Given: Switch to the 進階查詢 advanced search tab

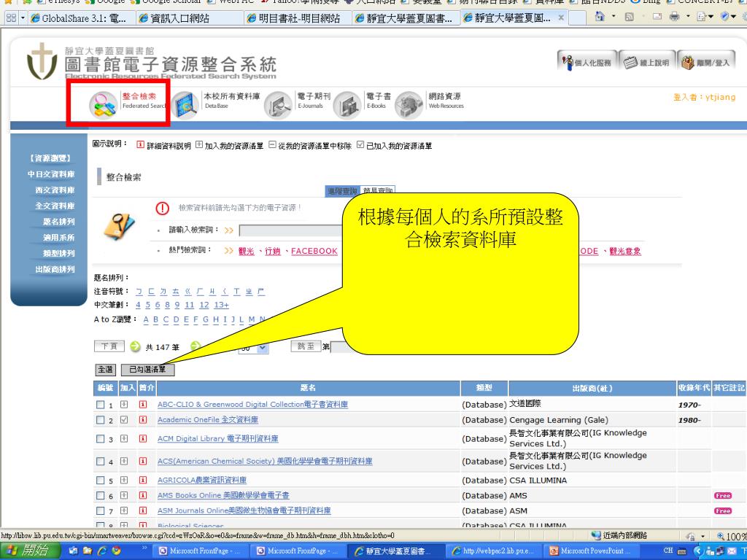Looking at the screenshot, I should (342, 191).
